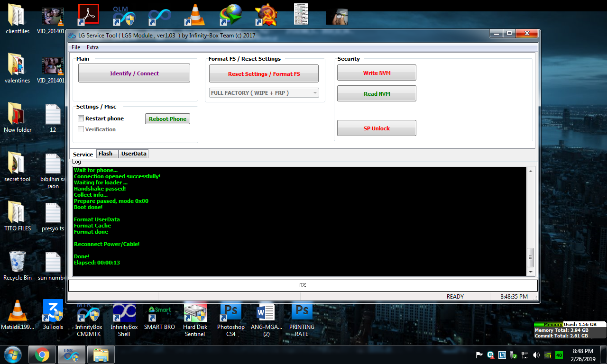The height and width of the screenshot is (364, 607).
Task: Click the log scrollbar down arrow
Action: click(x=531, y=272)
